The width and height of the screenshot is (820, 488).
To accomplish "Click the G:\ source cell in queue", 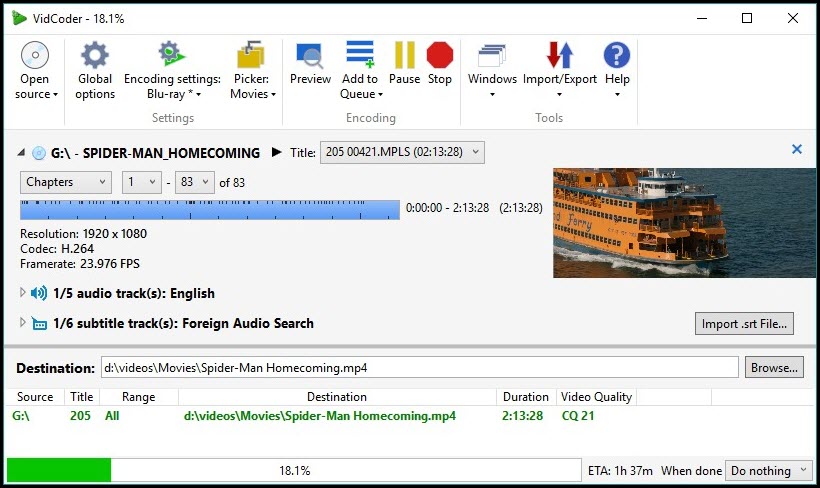I will point(21,416).
